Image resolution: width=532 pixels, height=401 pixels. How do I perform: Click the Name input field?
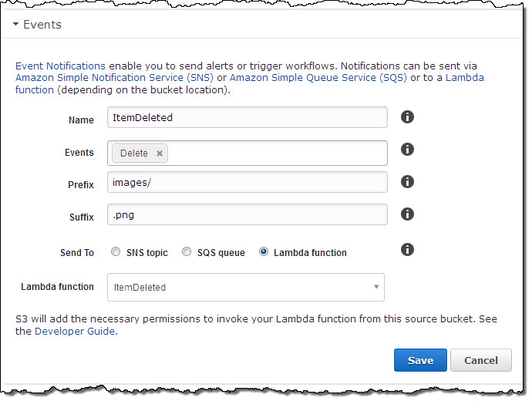click(x=247, y=118)
